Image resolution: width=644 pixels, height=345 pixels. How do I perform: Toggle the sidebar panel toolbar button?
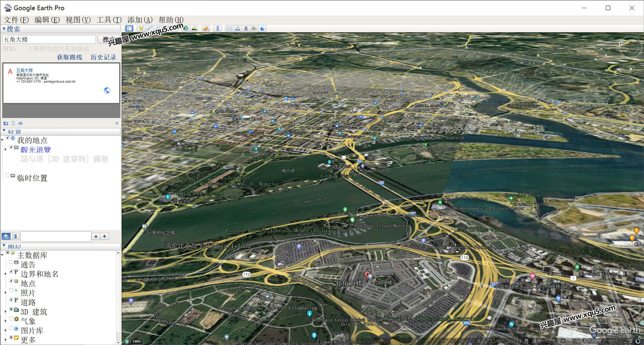click(129, 28)
